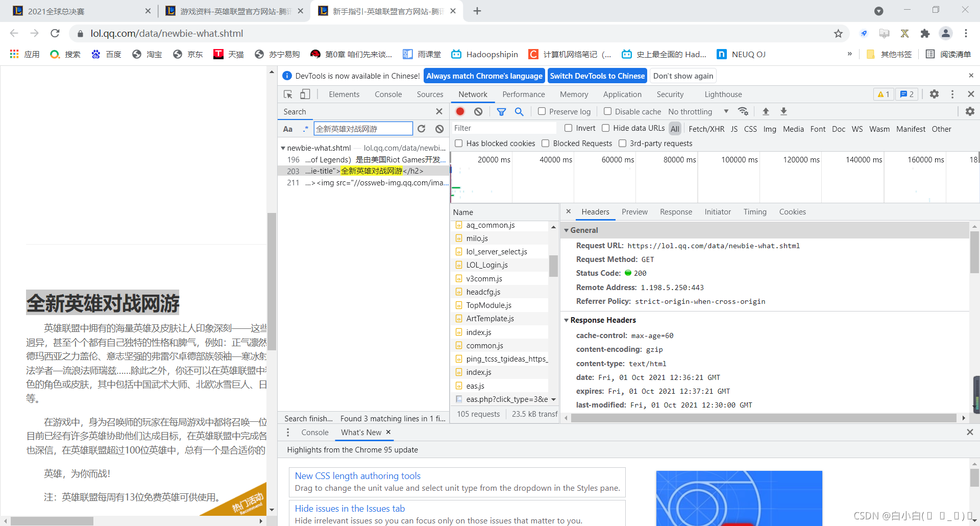Select TopModule.js request in list
The width and height of the screenshot is (980, 526).
pos(488,305)
